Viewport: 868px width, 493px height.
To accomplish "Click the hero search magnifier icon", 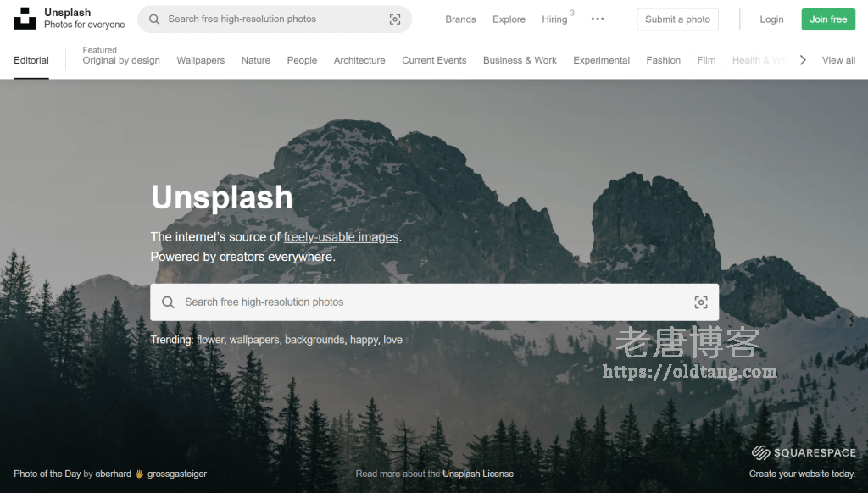I will pyautogui.click(x=168, y=302).
